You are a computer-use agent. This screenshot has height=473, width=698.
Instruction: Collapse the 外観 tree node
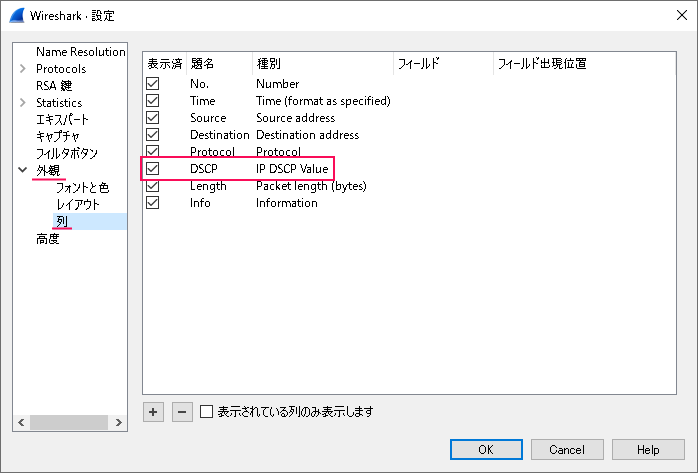(23, 170)
